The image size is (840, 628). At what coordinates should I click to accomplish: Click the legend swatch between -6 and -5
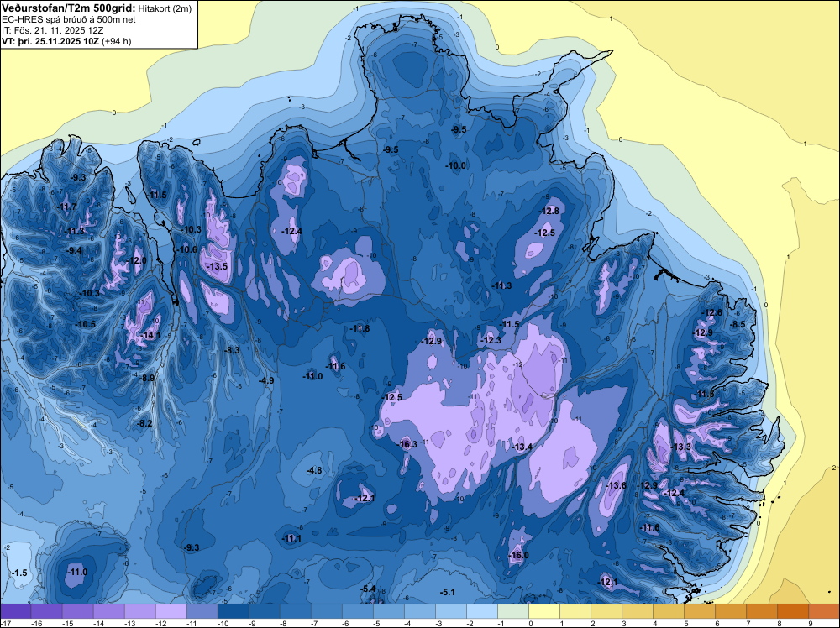pyautogui.click(x=357, y=611)
